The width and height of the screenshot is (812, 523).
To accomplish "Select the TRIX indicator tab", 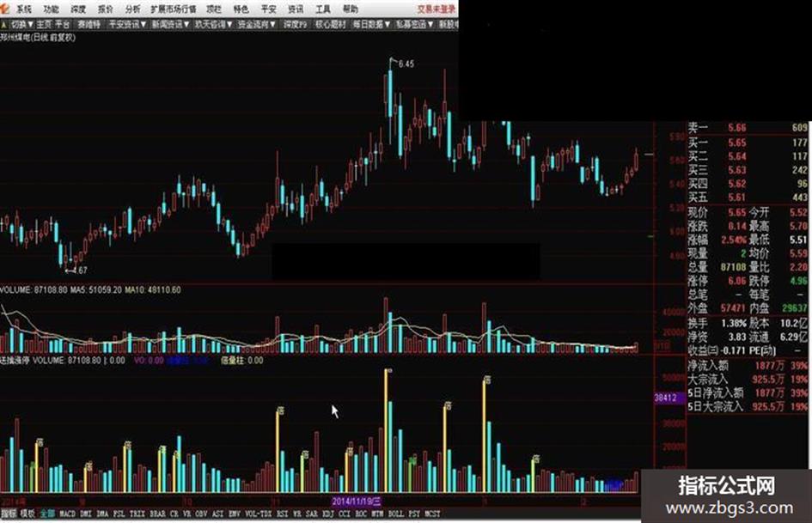I will coord(137,514).
